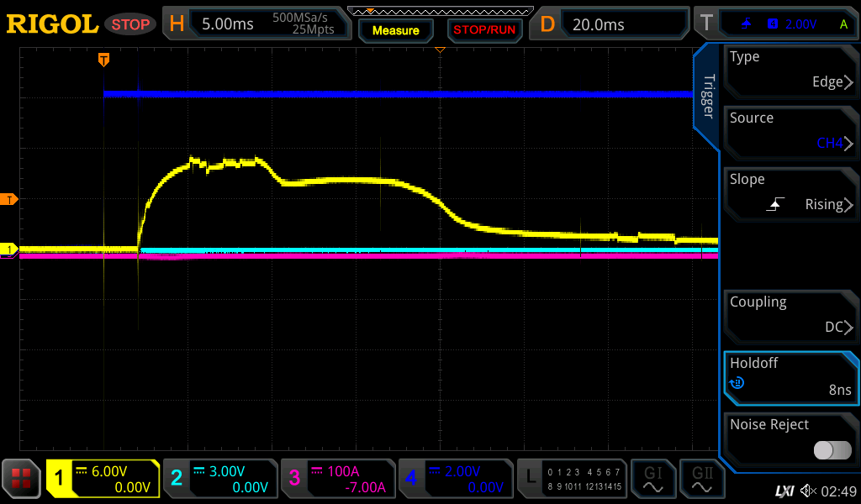Open the GII waveform generator
Viewport: 861px width, 504px height.
702,479
